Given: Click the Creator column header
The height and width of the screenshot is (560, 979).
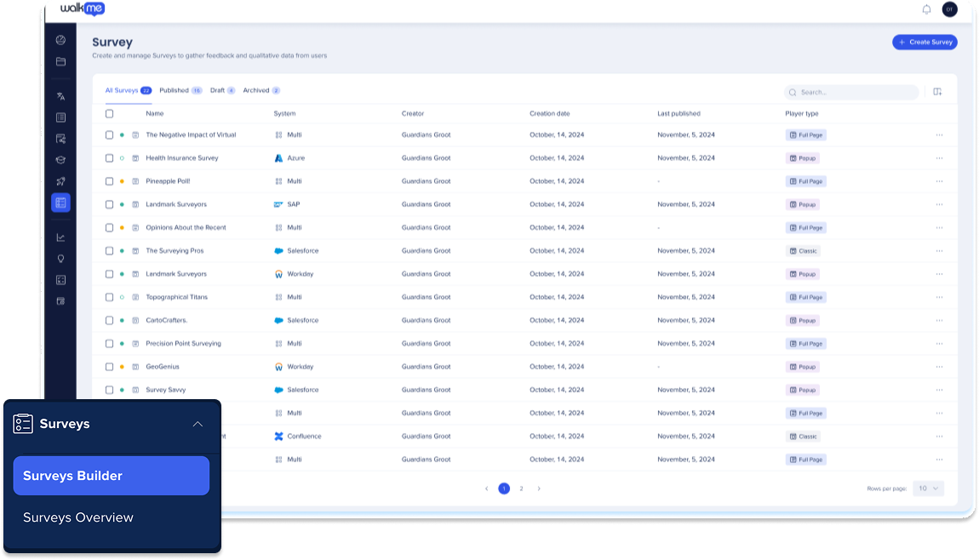Looking at the screenshot, I should point(413,114).
